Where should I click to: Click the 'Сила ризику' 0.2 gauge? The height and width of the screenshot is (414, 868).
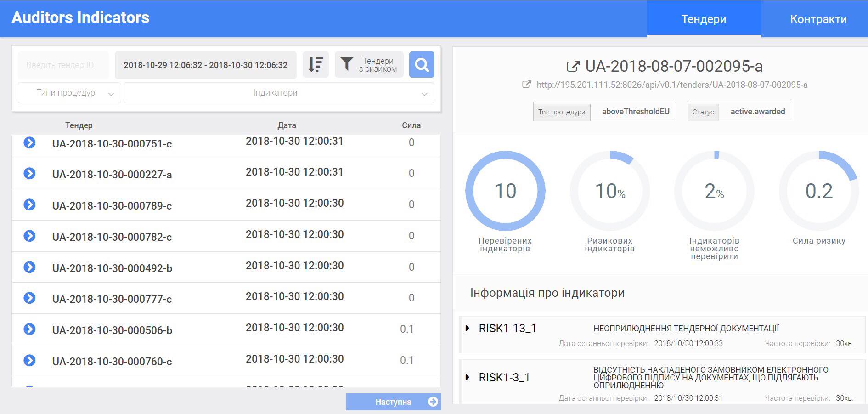coord(818,191)
